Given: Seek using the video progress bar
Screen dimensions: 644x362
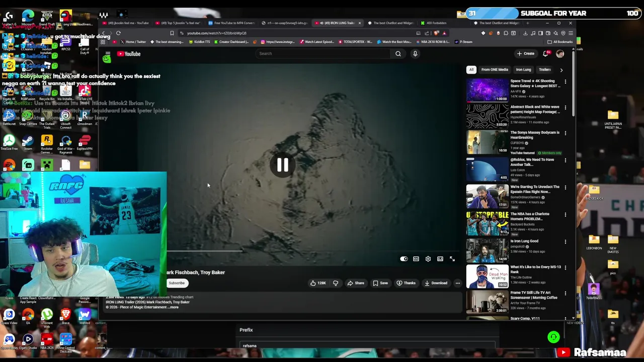Looking at the screenshot, I should tap(312, 250).
